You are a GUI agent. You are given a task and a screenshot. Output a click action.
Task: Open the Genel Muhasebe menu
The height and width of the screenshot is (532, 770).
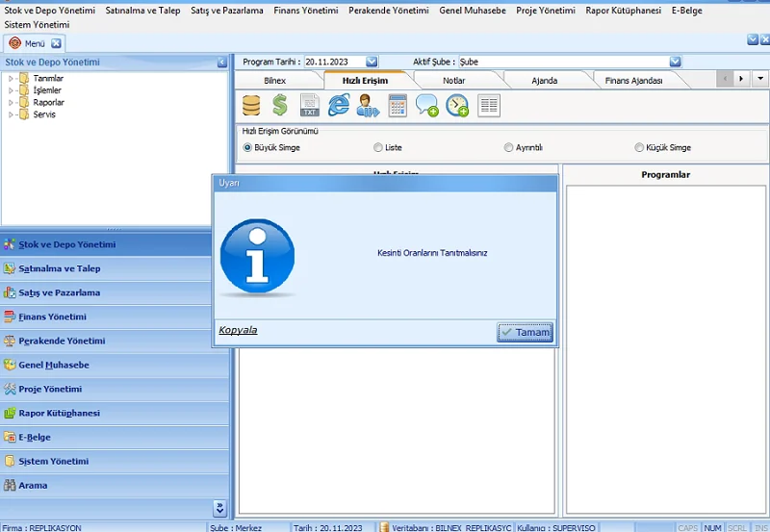[471, 11]
